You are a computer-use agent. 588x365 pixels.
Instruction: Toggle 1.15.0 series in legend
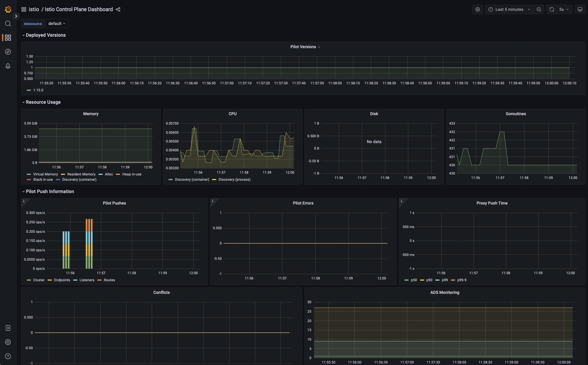[38, 90]
